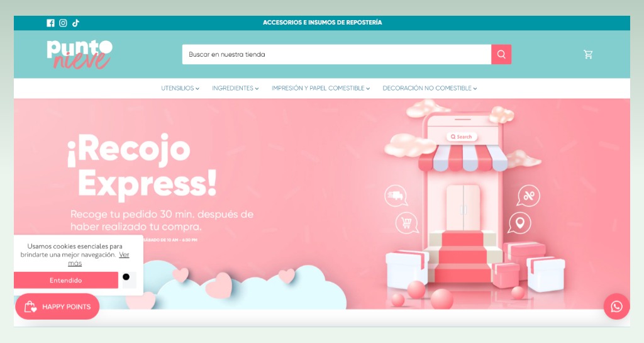
Task: Expand chevron beside IMPRESIÓN Y PAPEL COMESTIBLE
Action: pos(368,89)
